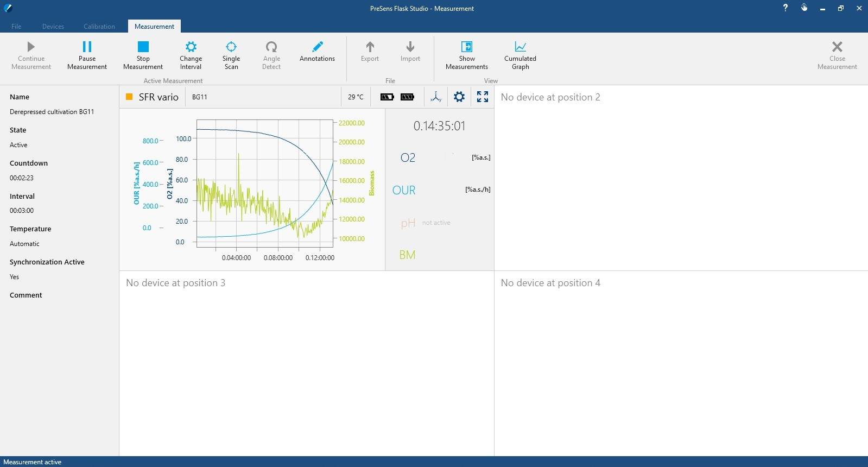
Task: Open SFR vario device settings gear
Action: pos(459,97)
